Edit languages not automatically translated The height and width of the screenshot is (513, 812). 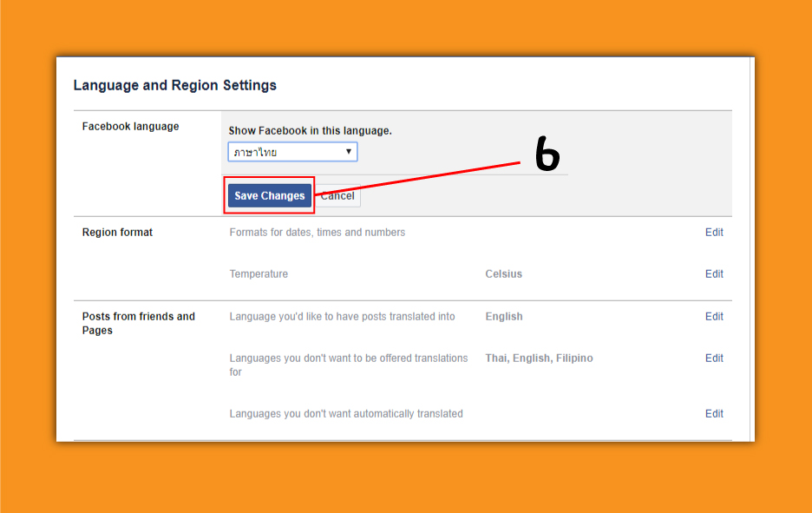coord(714,413)
